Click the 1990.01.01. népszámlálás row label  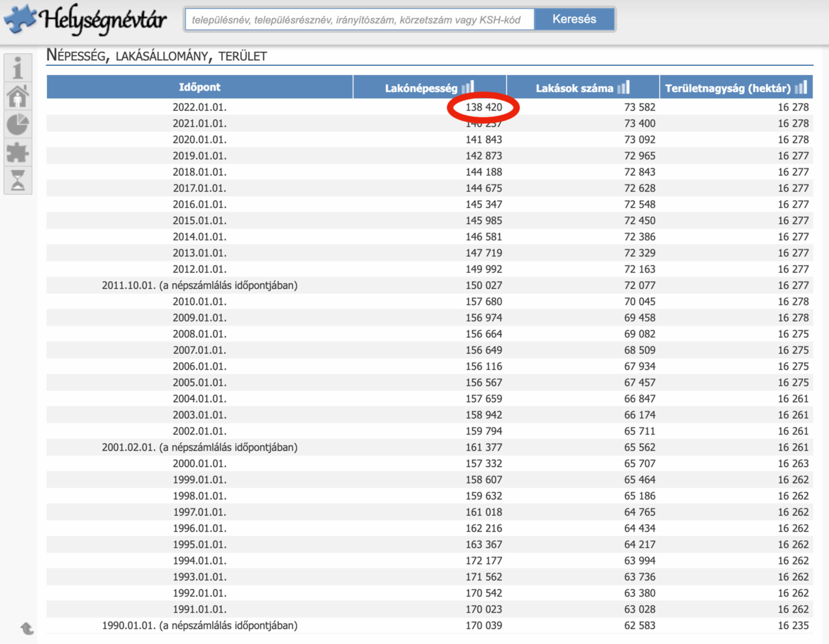200,625
